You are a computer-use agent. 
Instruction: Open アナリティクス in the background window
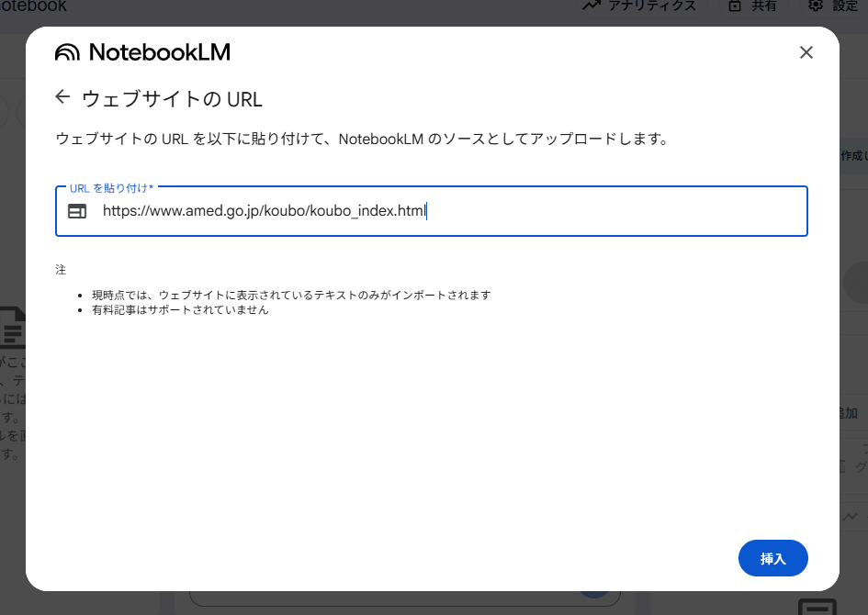point(639,6)
